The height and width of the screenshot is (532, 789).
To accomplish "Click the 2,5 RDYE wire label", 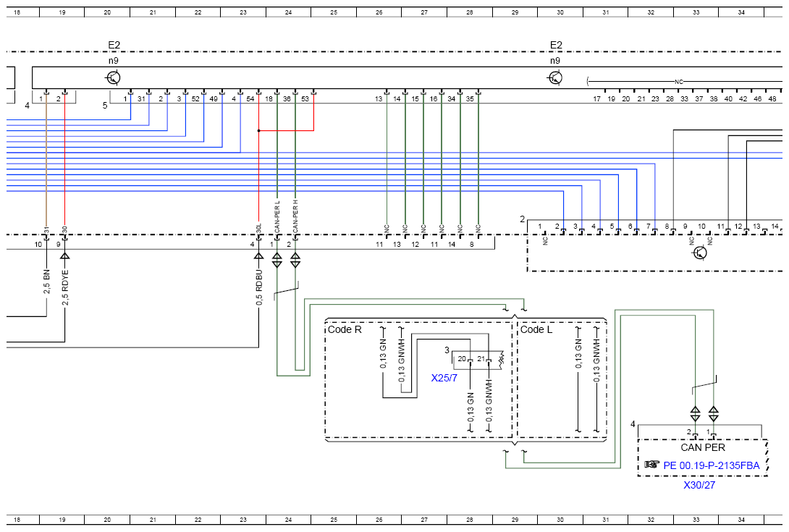I will click(65, 287).
